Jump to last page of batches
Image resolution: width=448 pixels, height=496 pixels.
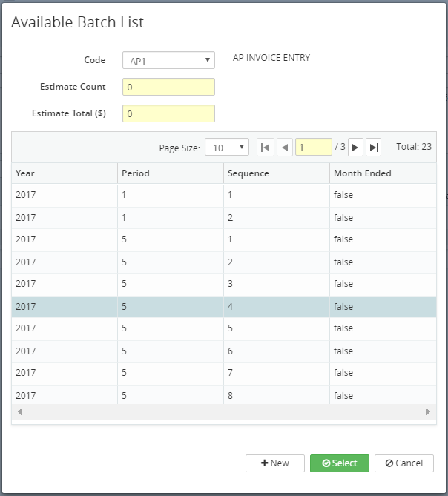click(374, 148)
